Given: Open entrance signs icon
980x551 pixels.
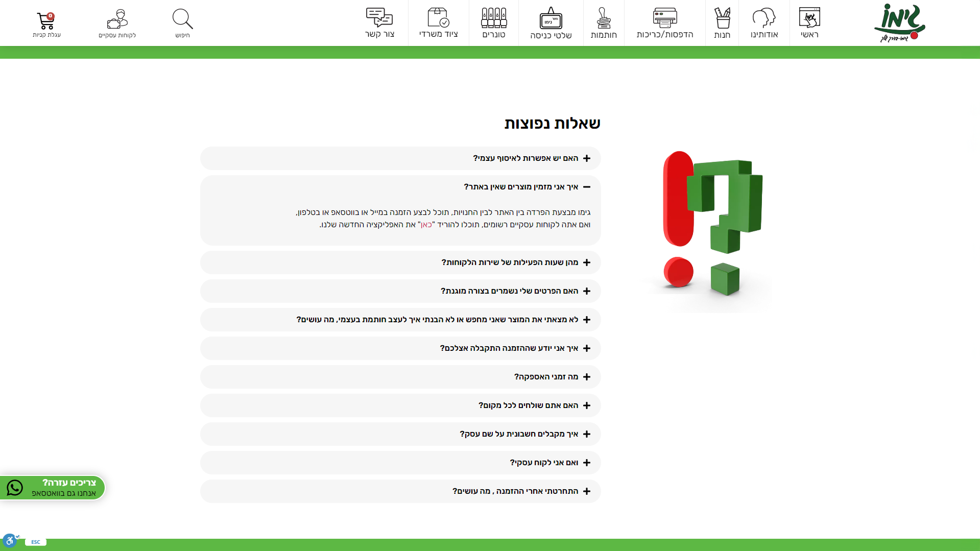Looking at the screenshot, I should [x=551, y=18].
